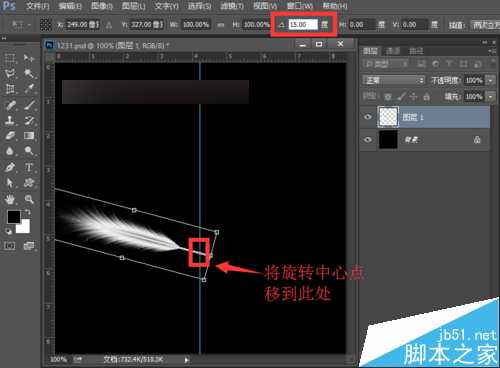The image size is (500, 368).
Task: Select the Horizontal Type tool
Action: (29, 167)
